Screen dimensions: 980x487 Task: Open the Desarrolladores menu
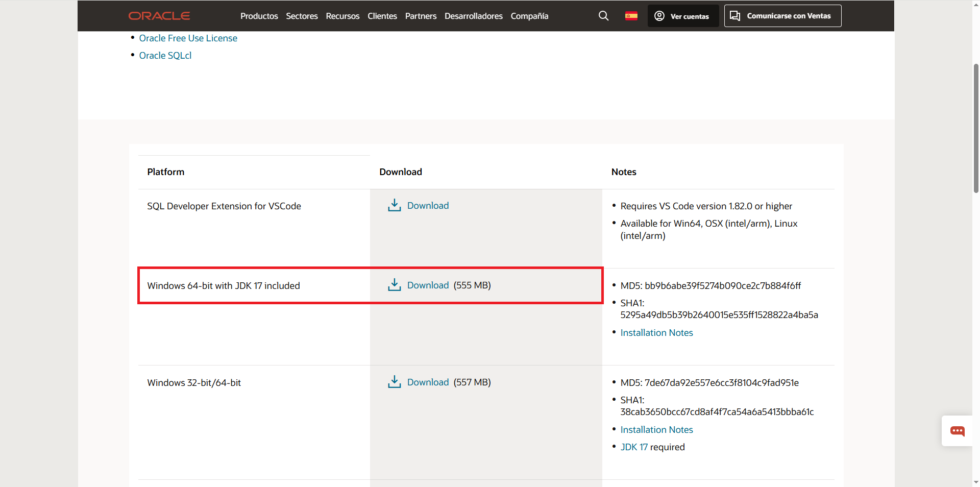(x=473, y=16)
